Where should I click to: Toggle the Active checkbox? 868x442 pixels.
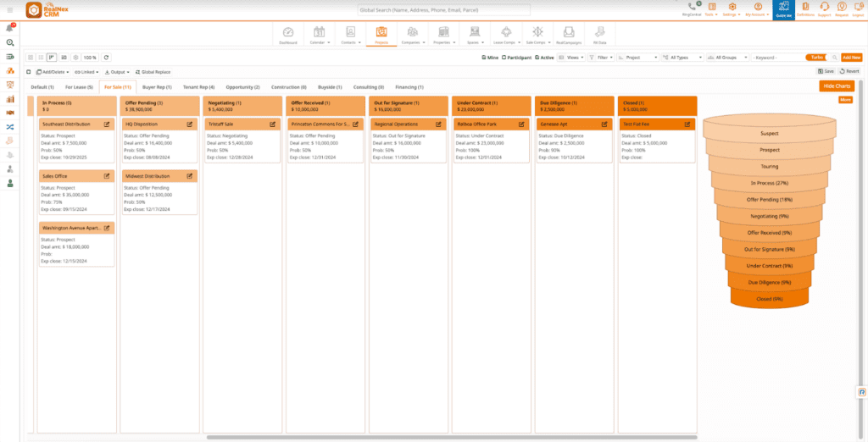[x=537, y=58]
